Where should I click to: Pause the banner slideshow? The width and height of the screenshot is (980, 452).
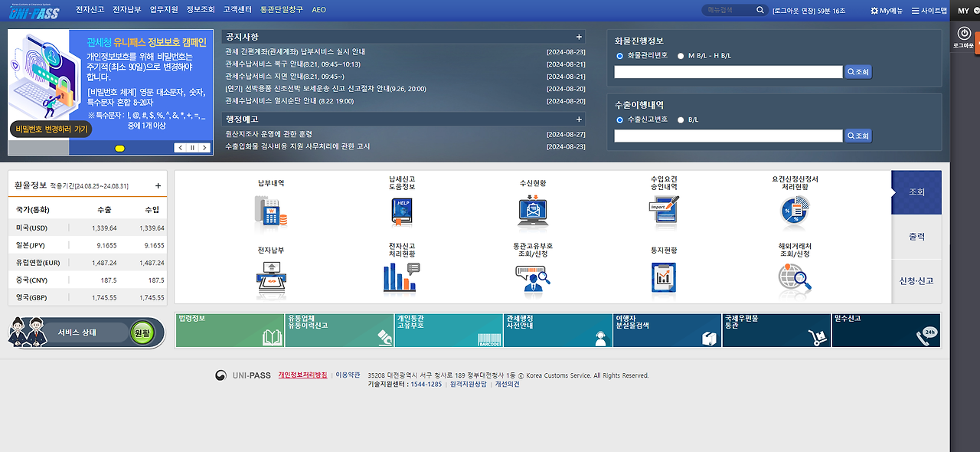coord(192,148)
